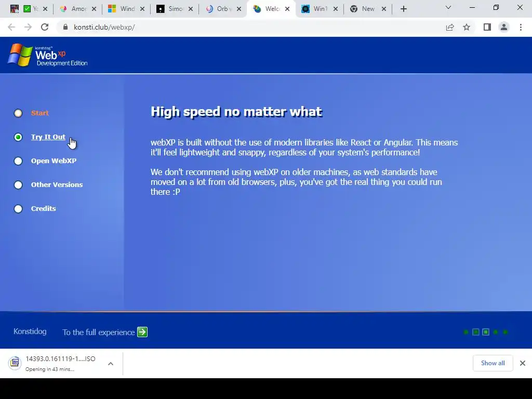
Task: Switch to the Win1 tab
Action: click(320, 9)
